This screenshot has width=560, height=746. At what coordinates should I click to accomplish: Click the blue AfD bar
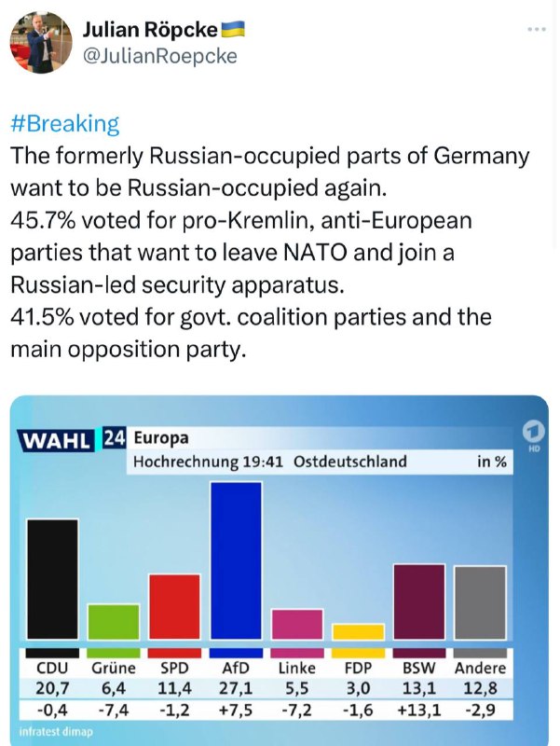click(237, 560)
